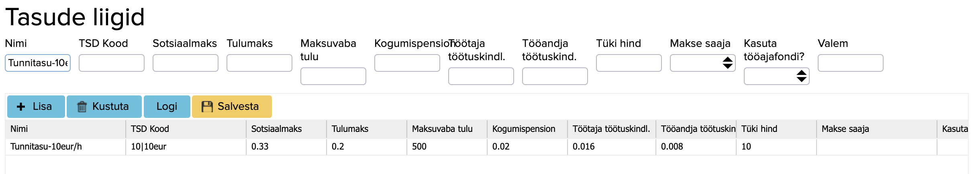Expand the Kasuta tööajafondi dropdown

pos(776,76)
